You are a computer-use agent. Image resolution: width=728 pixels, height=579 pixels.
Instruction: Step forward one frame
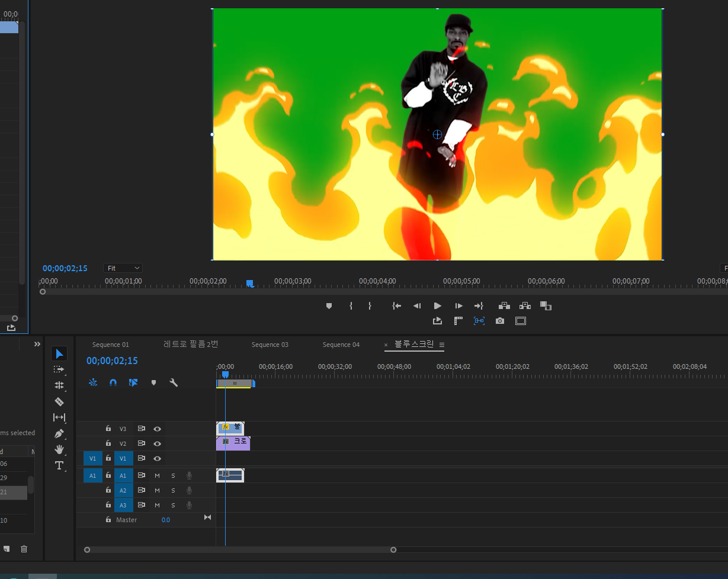click(458, 306)
